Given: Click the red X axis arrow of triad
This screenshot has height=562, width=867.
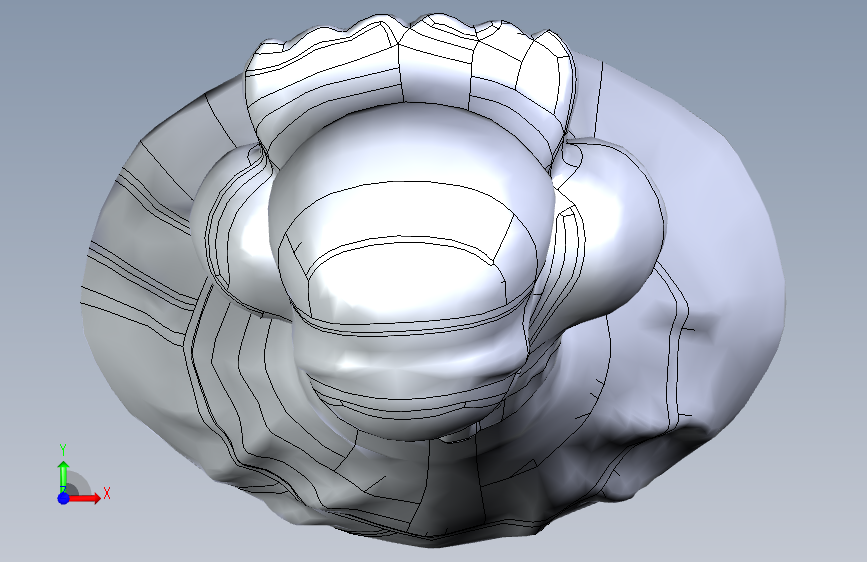Looking at the screenshot, I should tap(84, 498).
